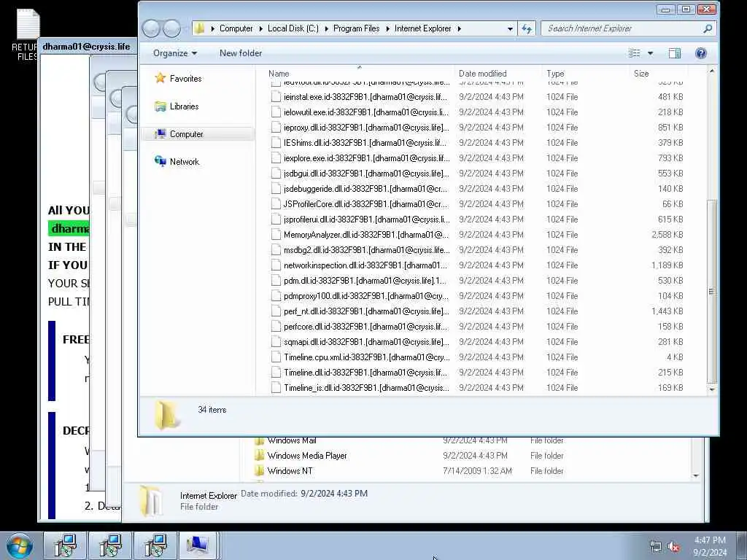Select the networkinspection.dll encrypted file name
Screen dimensions: 747x560
365,265
